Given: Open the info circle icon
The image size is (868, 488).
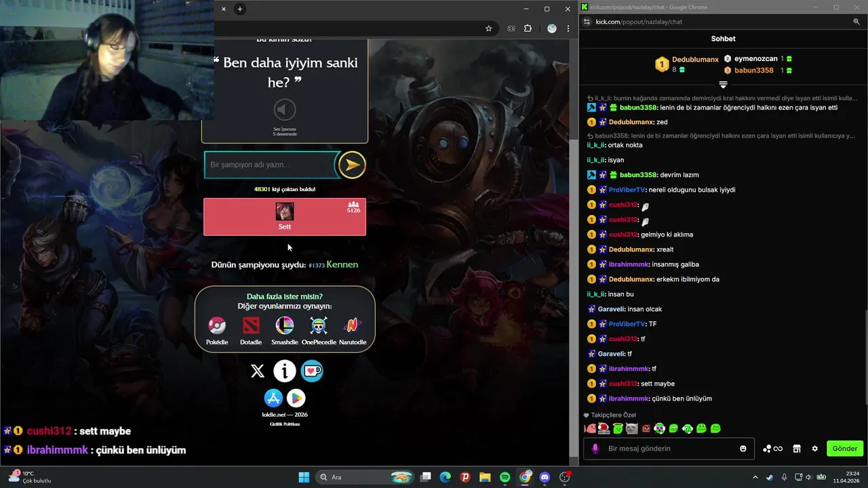Looking at the screenshot, I should tap(285, 371).
